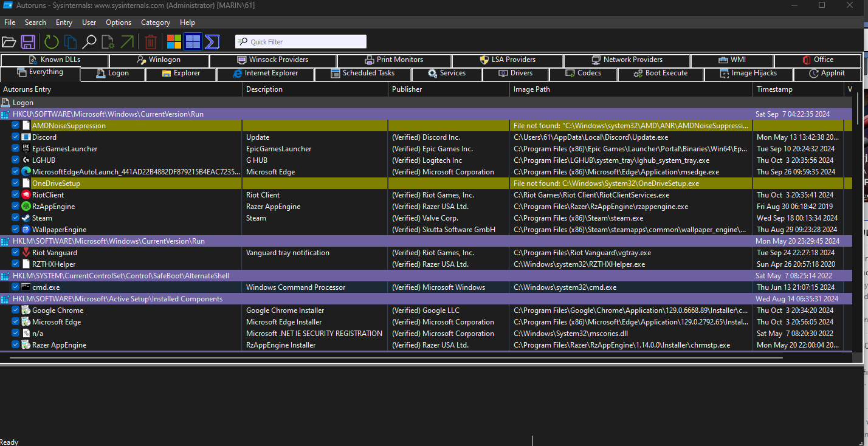The height and width of the screenshot is (446, 868).
Task: Click the RiotClient entry's red icon
Action: click(x=26, y=195)
